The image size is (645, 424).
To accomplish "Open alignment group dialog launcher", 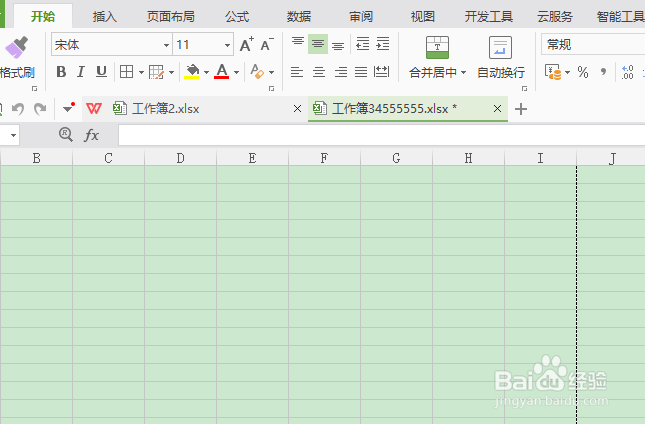I will click(524, 88).
